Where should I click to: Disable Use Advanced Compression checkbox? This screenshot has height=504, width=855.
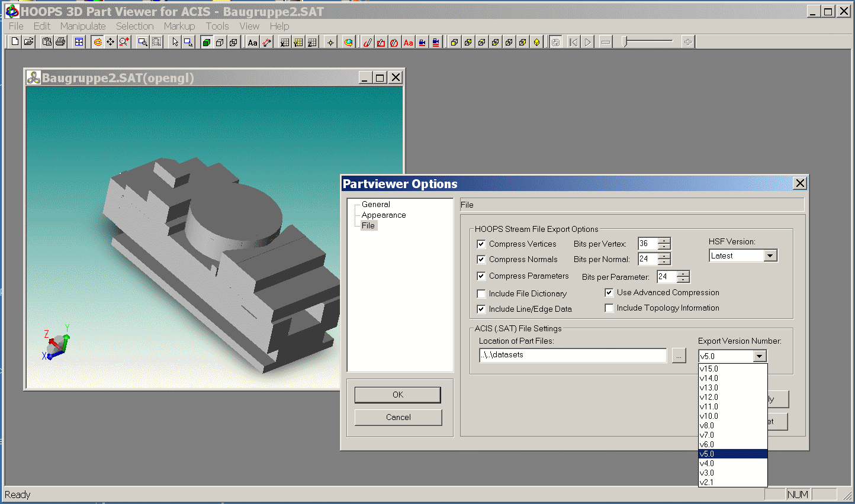609,292
